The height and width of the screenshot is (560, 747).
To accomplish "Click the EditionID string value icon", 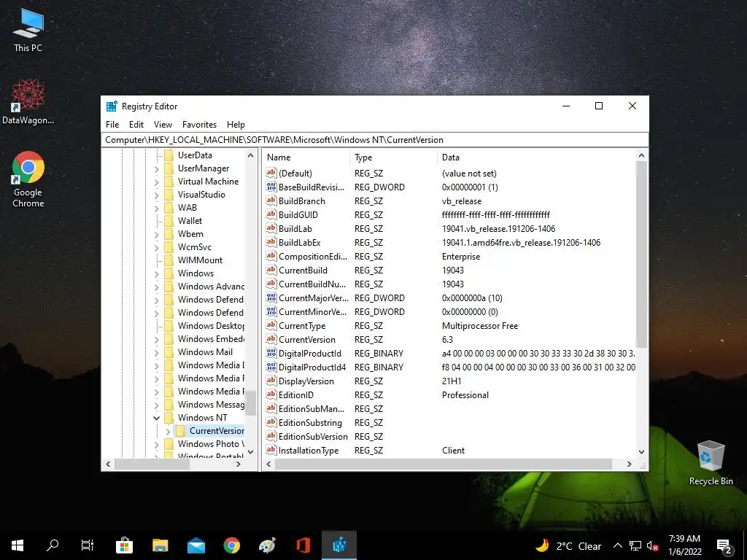I will 271,394.
